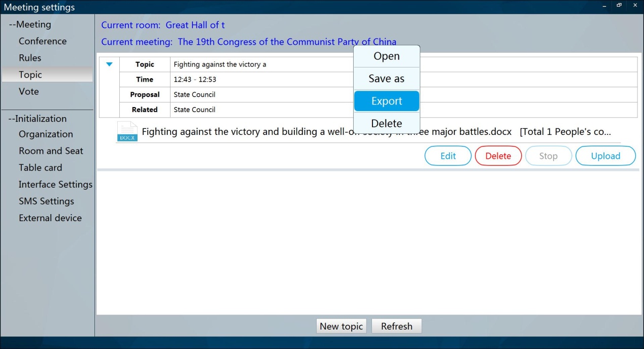Image resolution: width=644 pixels, height=349 pixels.
Task: Click the Proposal value State Council
Action: tap(194, 94)
